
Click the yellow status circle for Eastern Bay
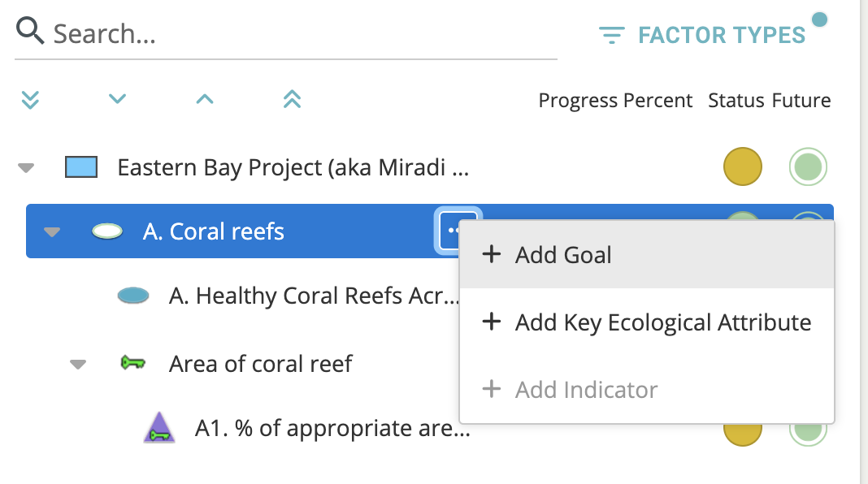tap(742, 167)
